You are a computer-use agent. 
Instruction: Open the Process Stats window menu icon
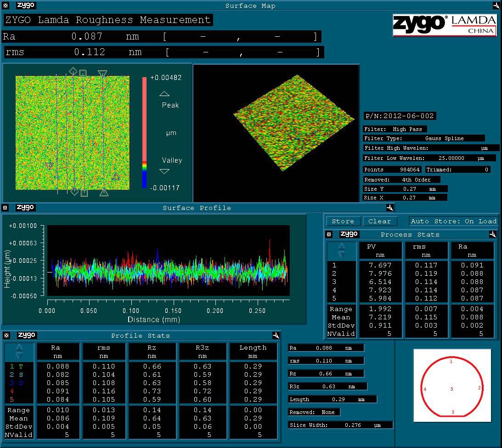coord(329,234)
